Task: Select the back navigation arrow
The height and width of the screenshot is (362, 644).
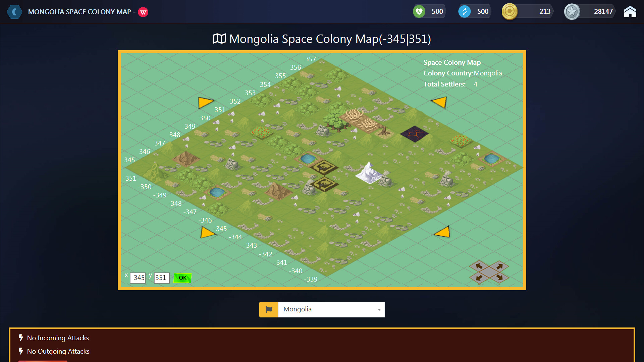Action: coord(14,12)
